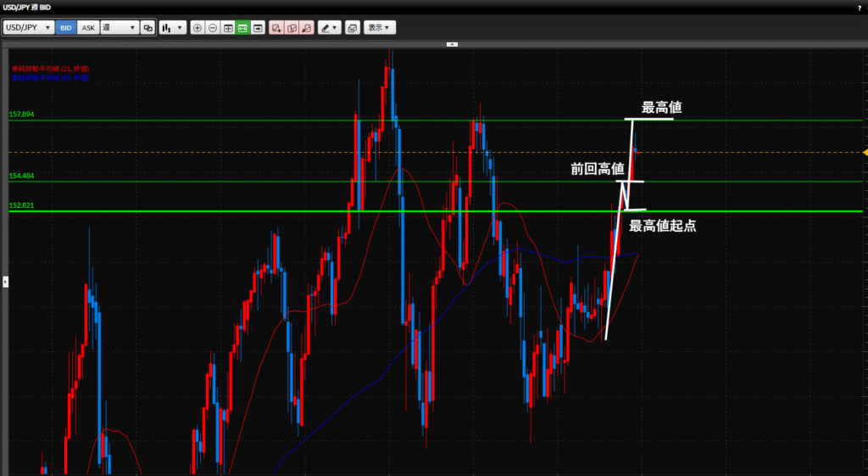The height and width of the screenshot is (476, 868).
Task: Click the 21-period moving average legend label
Action: 50,69
